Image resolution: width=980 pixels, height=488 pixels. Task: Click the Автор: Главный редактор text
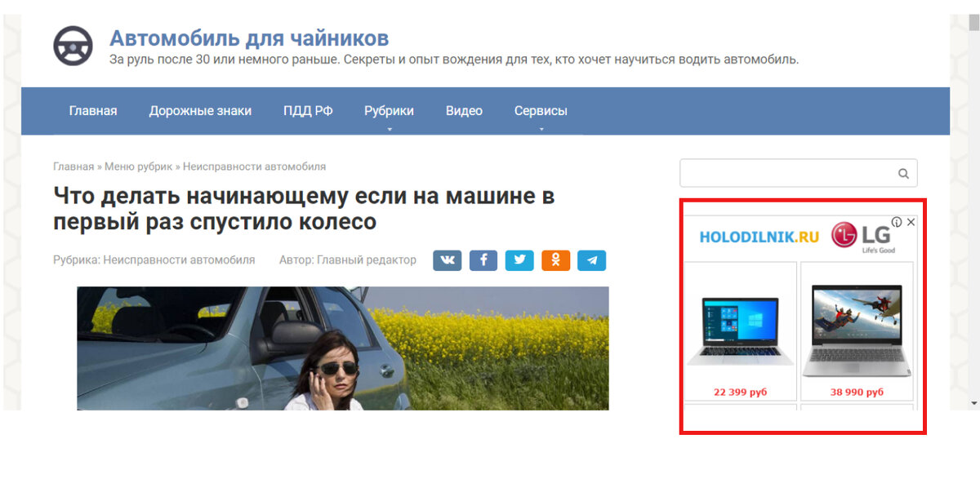[348, 260]
